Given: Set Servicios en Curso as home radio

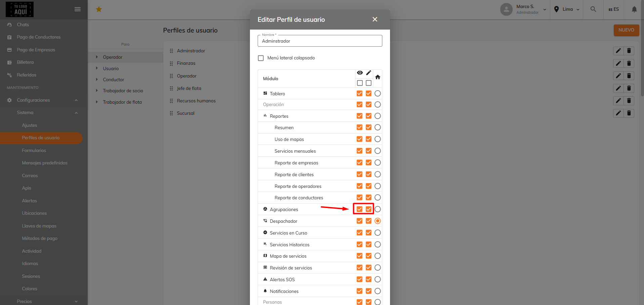Looking at the screenshot, I should tap(378, 233).
